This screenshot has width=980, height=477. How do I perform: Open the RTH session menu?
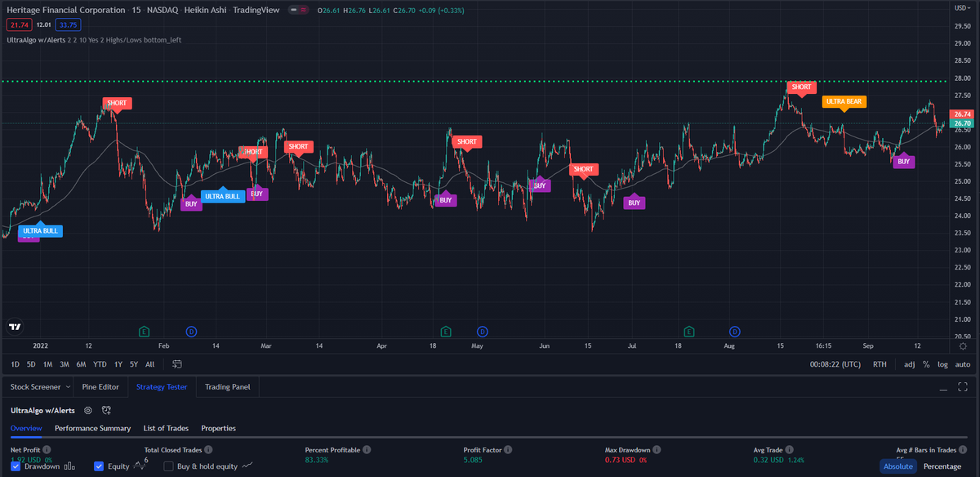pos(880,364)
